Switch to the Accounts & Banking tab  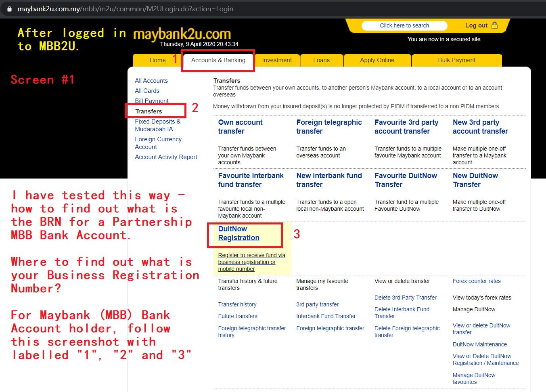pos(218,60)
